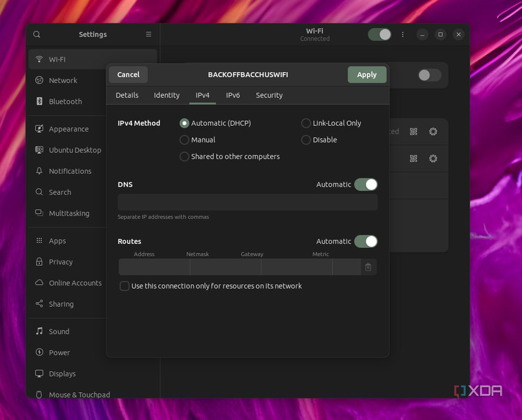Viewport: 522px width, 420px height.
Task: Switch to the IPv6 tab
Action: 233,95
